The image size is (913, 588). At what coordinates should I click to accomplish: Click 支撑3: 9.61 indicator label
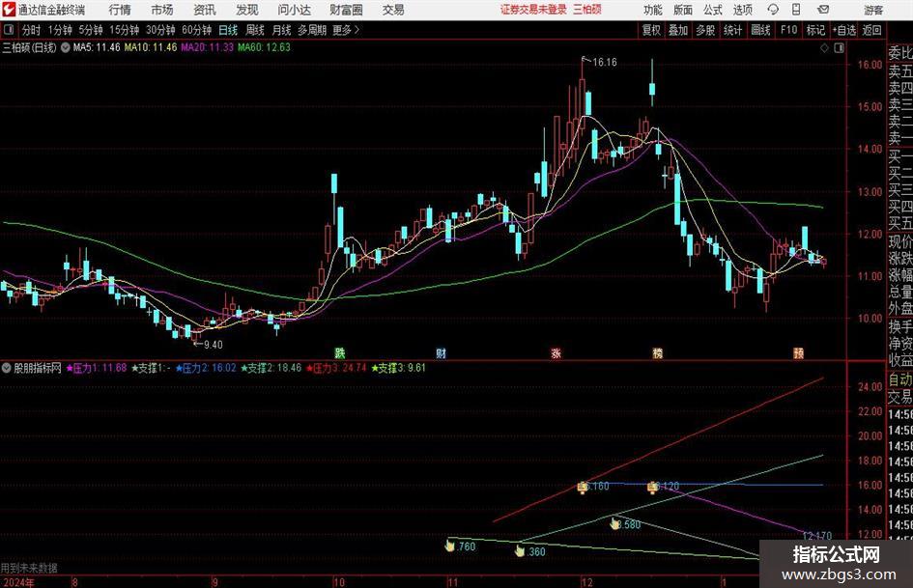pos(399,368)
